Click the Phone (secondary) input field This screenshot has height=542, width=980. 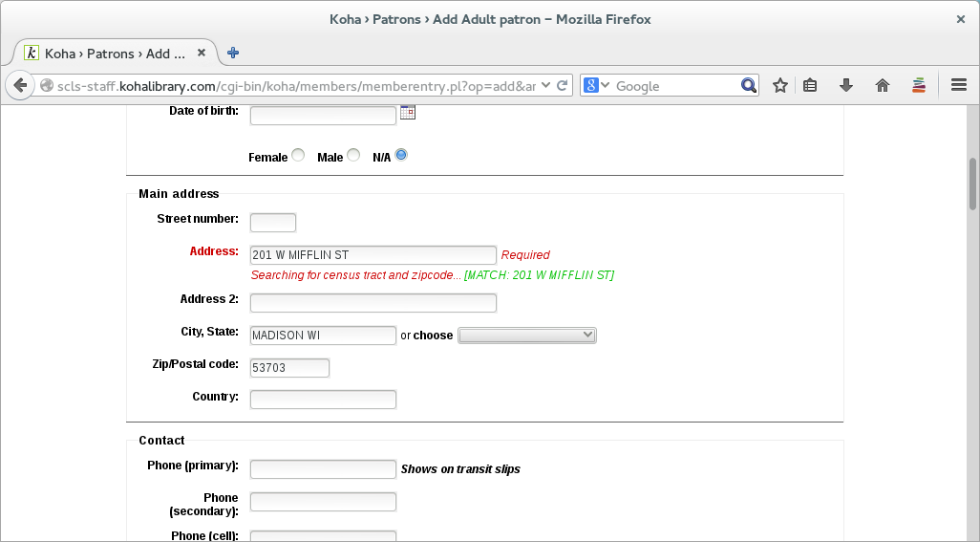coord(323,502)
